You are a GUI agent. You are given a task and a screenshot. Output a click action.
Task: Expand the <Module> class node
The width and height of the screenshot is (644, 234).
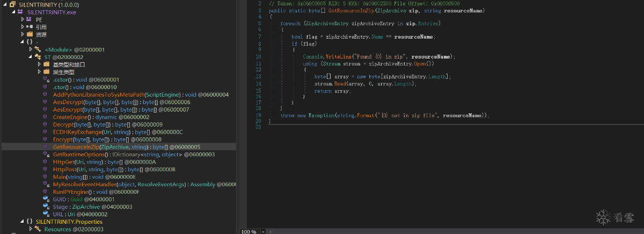pos(31,49)
